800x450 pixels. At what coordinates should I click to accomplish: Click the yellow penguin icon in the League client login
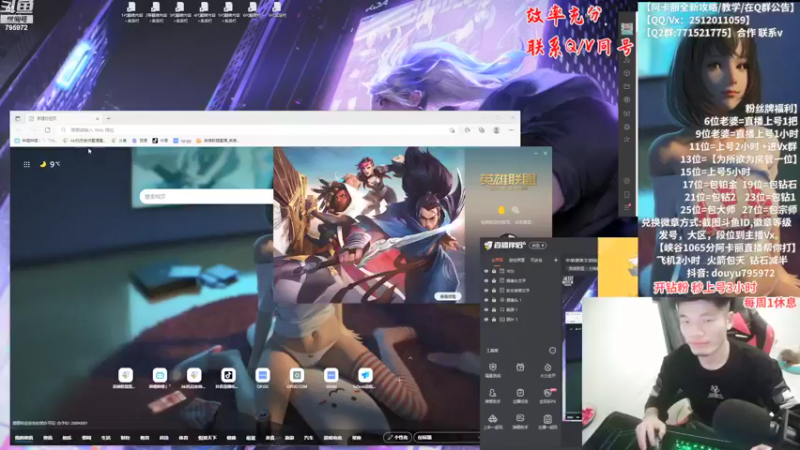coord(501,210)
